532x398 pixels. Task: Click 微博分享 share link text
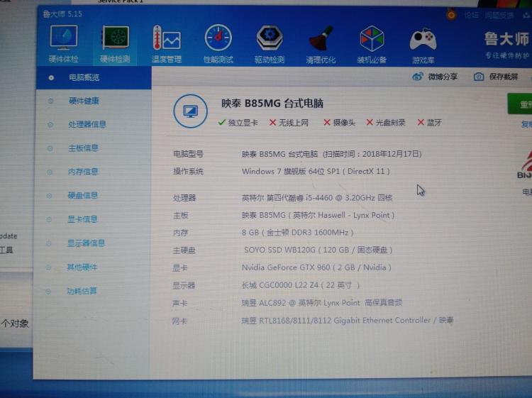click(x=443, y=77)
